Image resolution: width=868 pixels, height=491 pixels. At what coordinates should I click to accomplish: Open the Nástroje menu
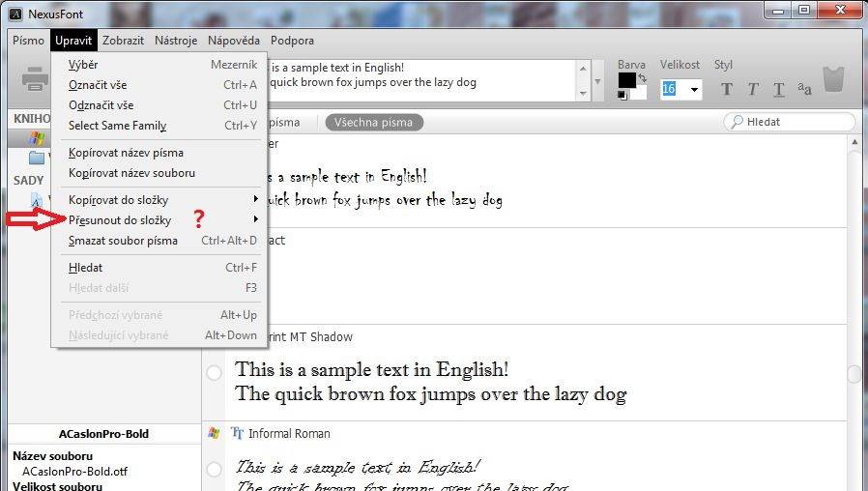176,41
